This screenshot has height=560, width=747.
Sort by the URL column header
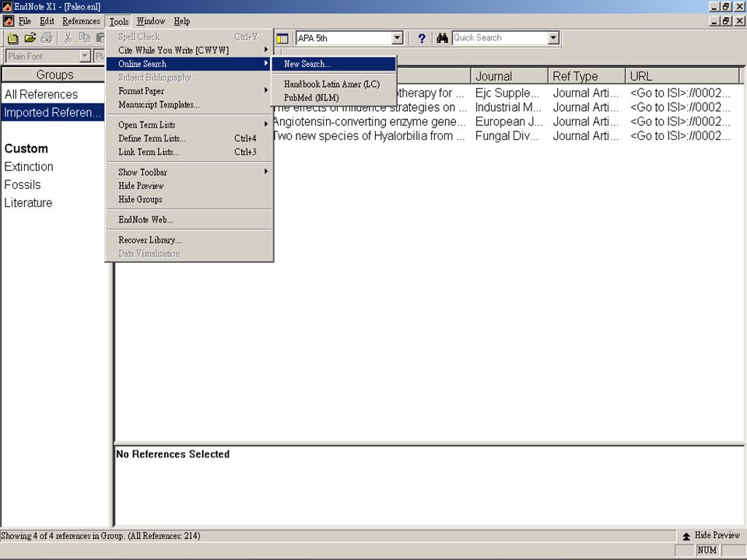pyautogui.click(x=682, y=76)
